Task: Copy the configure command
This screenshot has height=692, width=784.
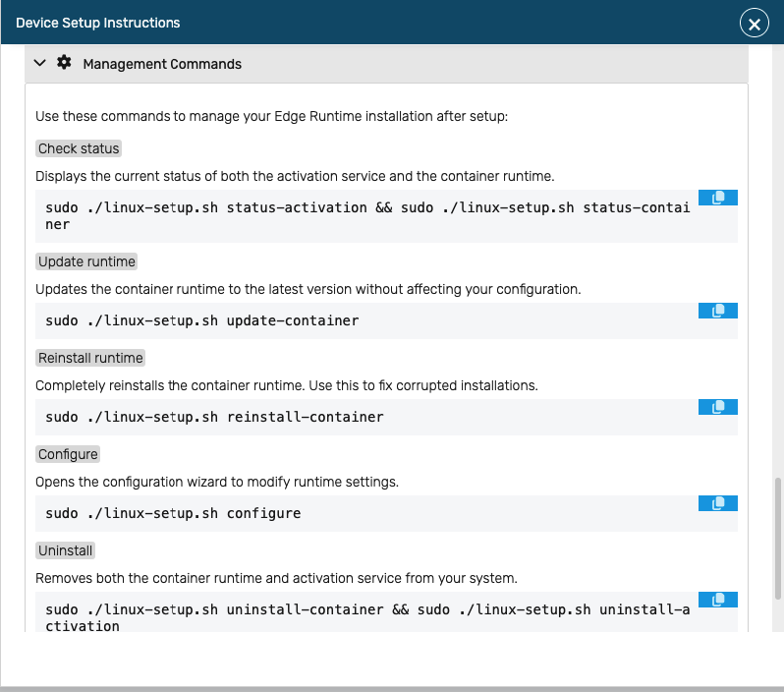Action: click(717, 503)
